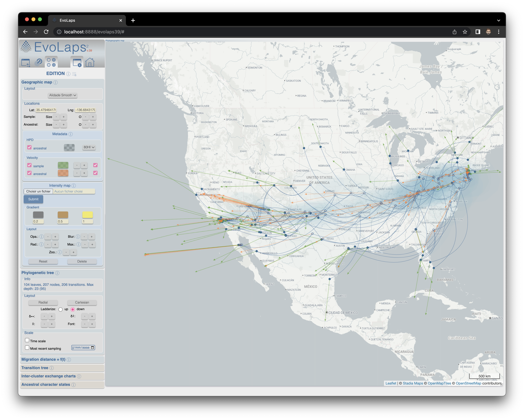Screen dimensions: 524x420
Task: Open the window settings gear icon
Action: (77, 62)
